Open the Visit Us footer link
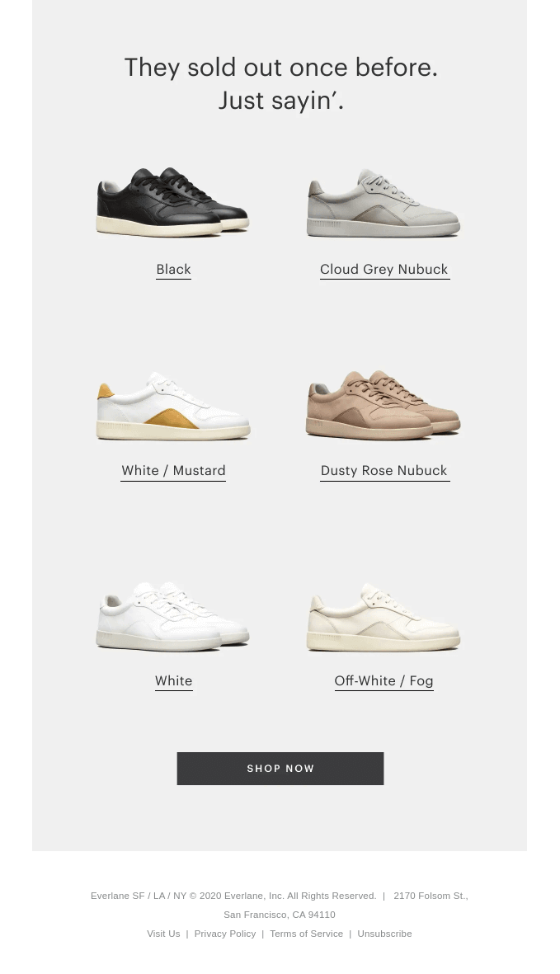The image size is (560, 974). (163, 934)
